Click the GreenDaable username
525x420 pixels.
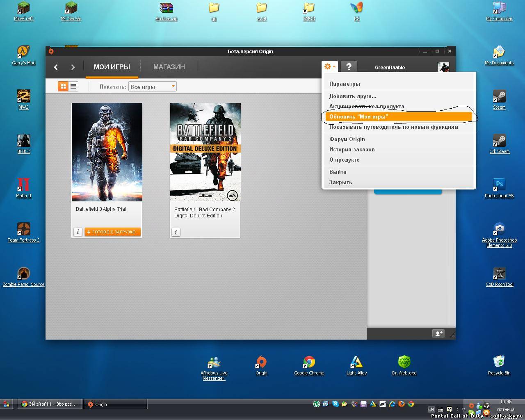(390, 68)
